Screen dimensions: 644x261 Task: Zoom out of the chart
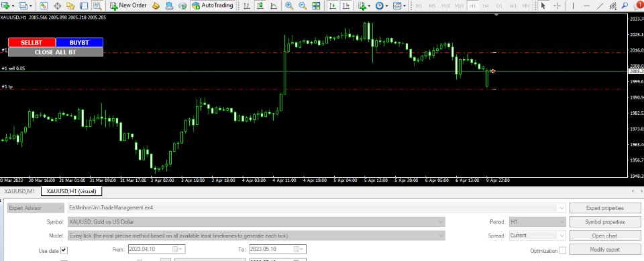click(x=303, y=6)
